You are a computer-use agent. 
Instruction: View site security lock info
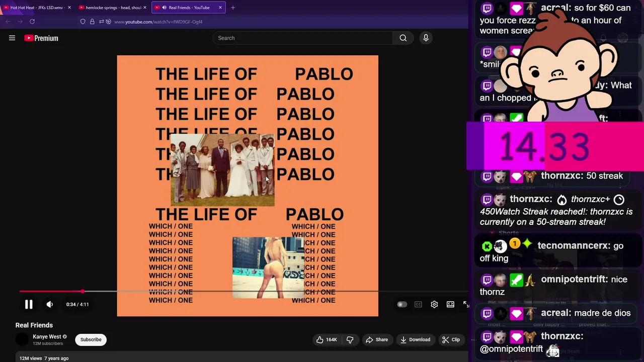tap(92, 22)
